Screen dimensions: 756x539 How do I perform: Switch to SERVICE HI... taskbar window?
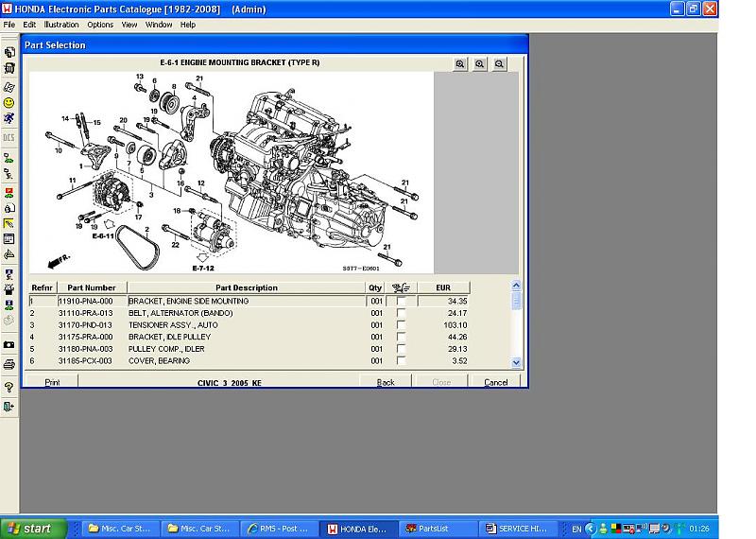tap(518, 529)
